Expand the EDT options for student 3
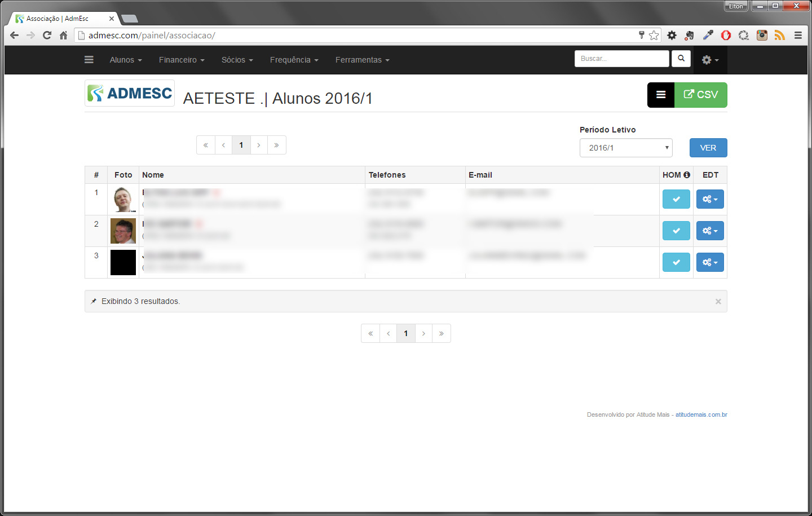 (710, 262)
